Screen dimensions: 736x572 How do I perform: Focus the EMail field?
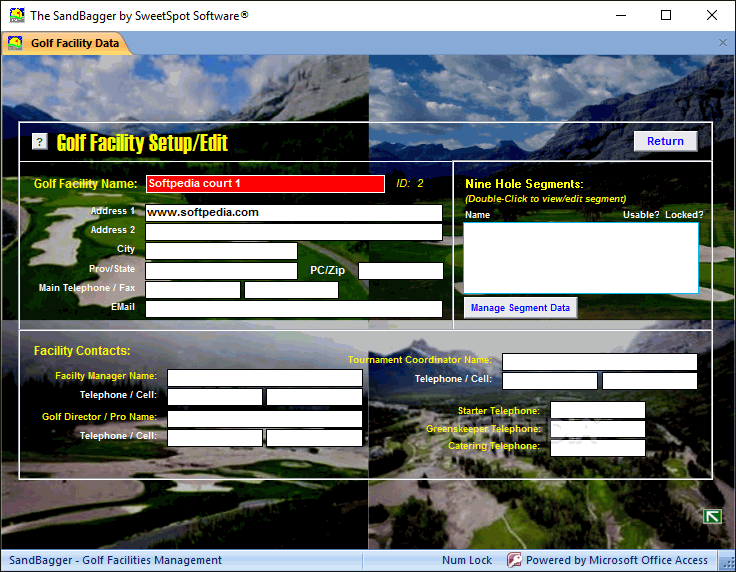tap(294, 309)
